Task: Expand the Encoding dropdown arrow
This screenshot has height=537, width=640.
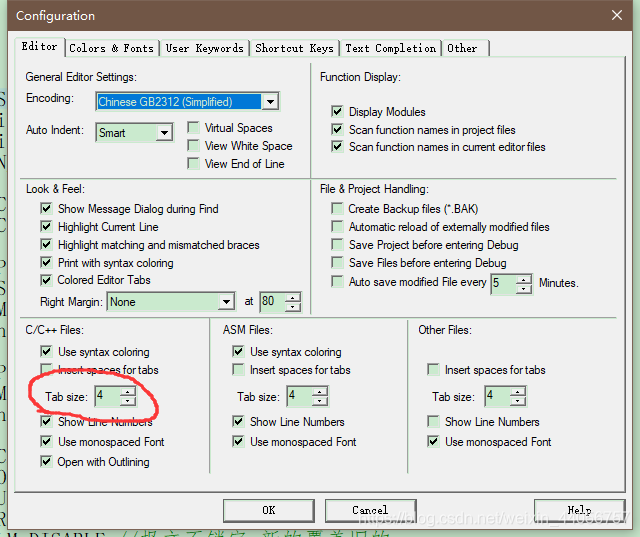Action: click(270, 101)
